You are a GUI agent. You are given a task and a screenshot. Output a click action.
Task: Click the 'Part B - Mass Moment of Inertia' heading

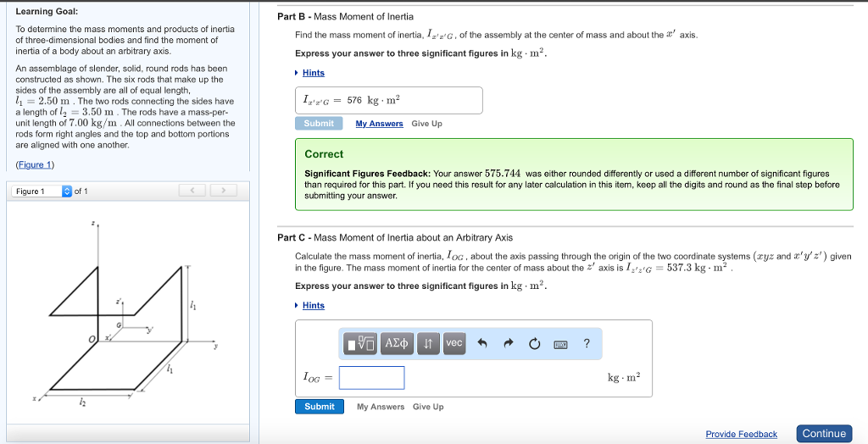(x=346, y=17)
